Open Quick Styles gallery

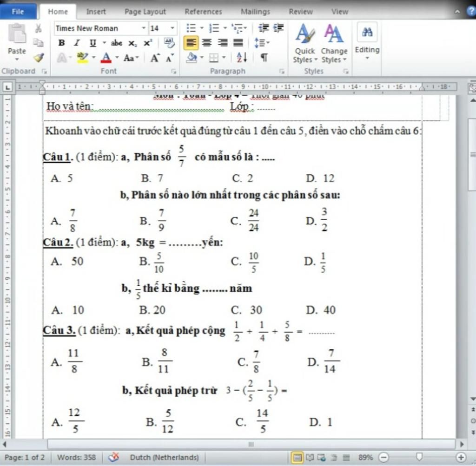pos(305,43)
